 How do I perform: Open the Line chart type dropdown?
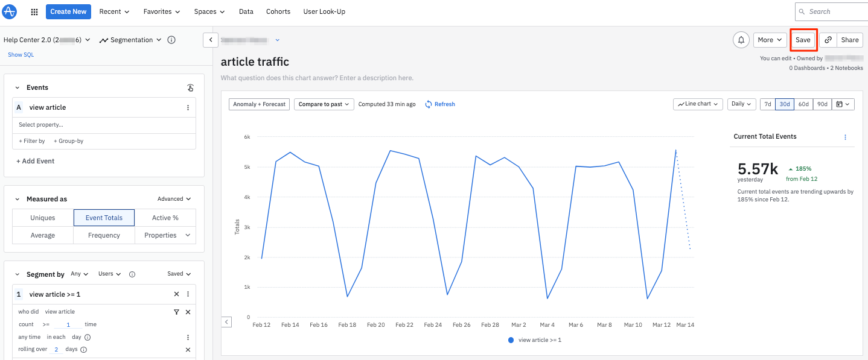[698, 104]
